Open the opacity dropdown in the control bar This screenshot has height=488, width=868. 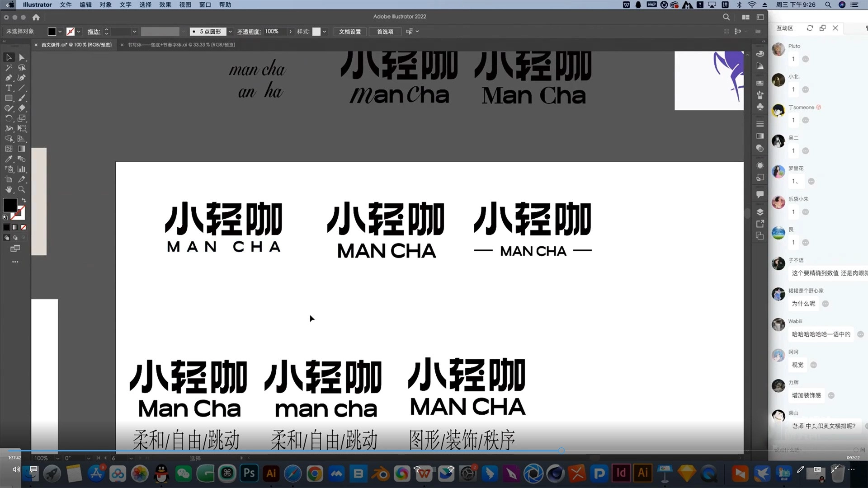point(290,32)
